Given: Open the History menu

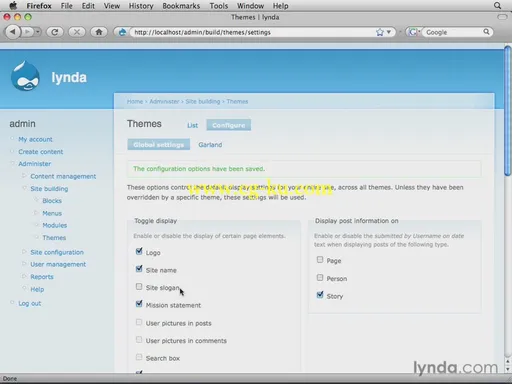Looking at the screenshot, I should pyautogui.click(x=141, y=6).
